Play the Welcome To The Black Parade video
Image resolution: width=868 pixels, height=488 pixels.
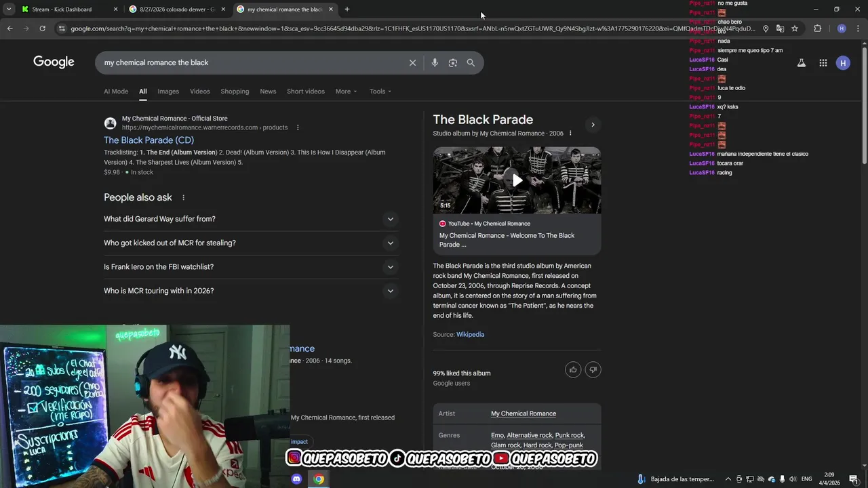(x=517, y=180)
